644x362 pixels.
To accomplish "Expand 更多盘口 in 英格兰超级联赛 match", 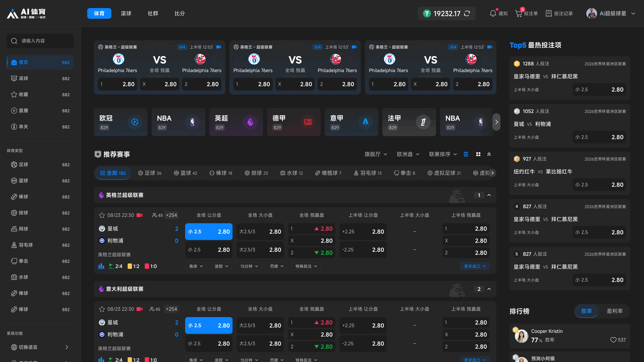I will pyautogui.click(x=475, y=266).
